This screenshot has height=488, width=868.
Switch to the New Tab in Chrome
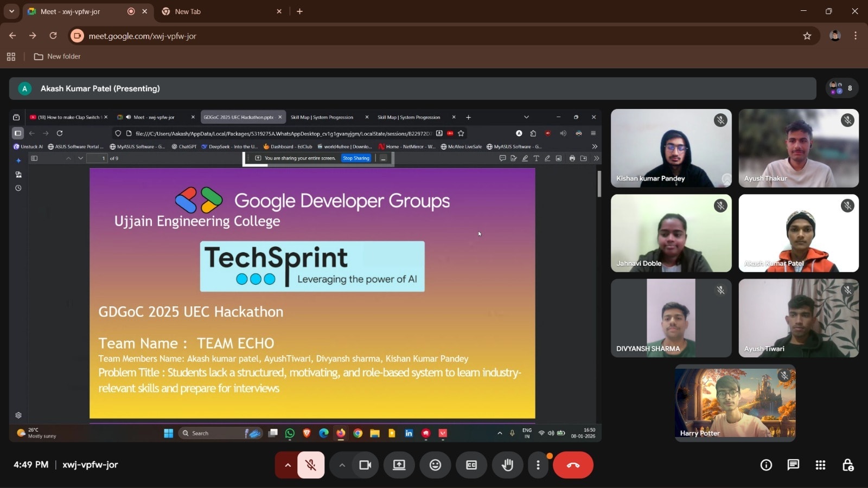tap(187, 11)
